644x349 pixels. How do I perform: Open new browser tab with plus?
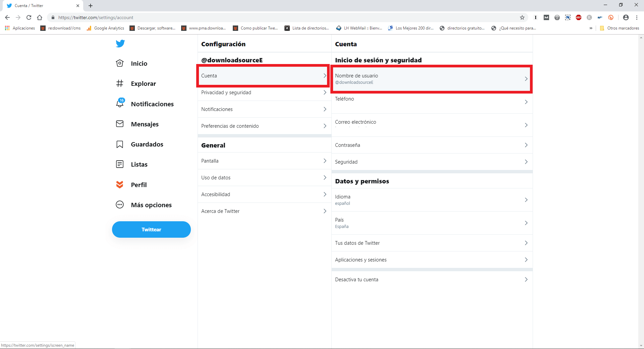point(91,6)
